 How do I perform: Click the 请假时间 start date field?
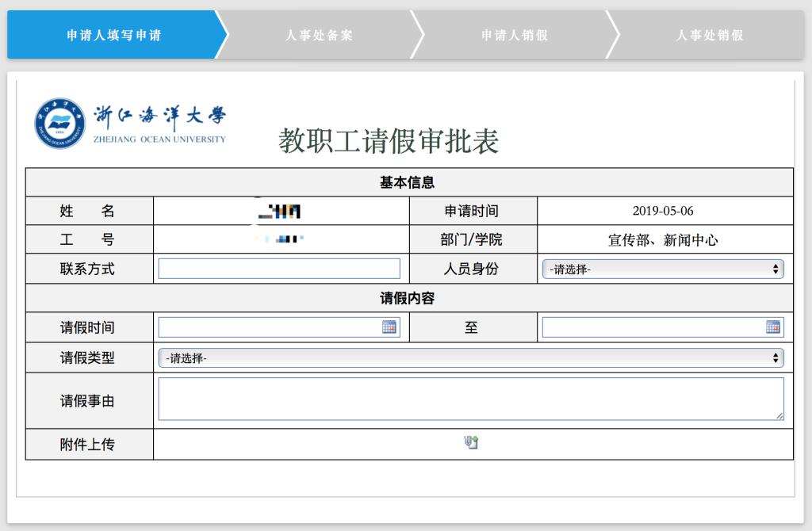(270, 327)
